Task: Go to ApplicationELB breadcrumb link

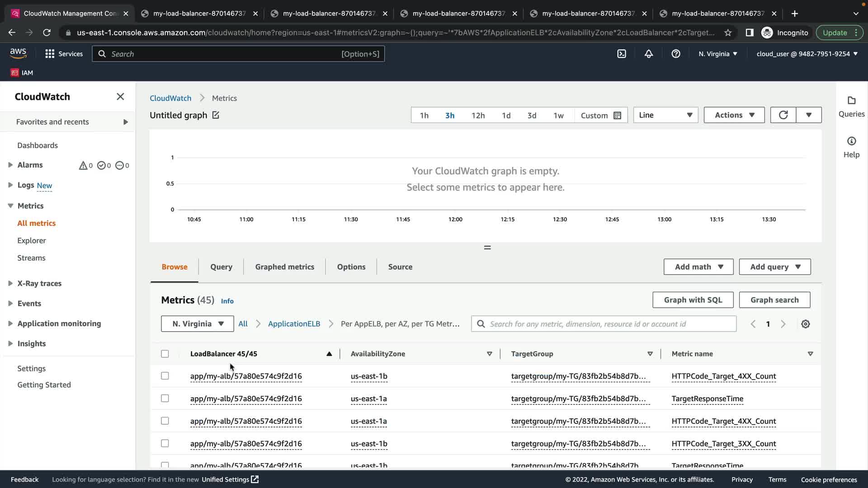Action: [294, 324]
